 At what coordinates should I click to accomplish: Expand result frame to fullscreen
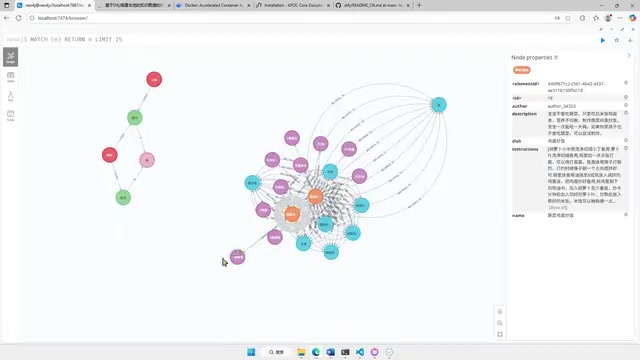click(x=622, y=29)
